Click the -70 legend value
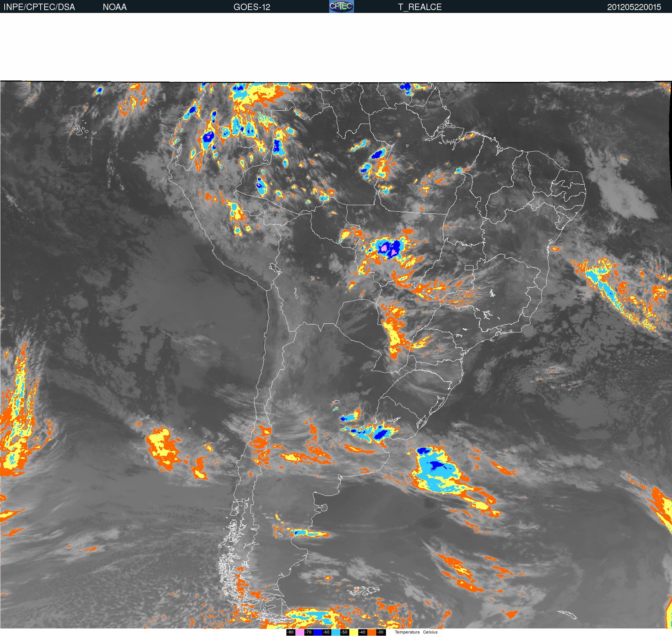The width and height of the screenshot is (672, 636). [x=308, y=632]
